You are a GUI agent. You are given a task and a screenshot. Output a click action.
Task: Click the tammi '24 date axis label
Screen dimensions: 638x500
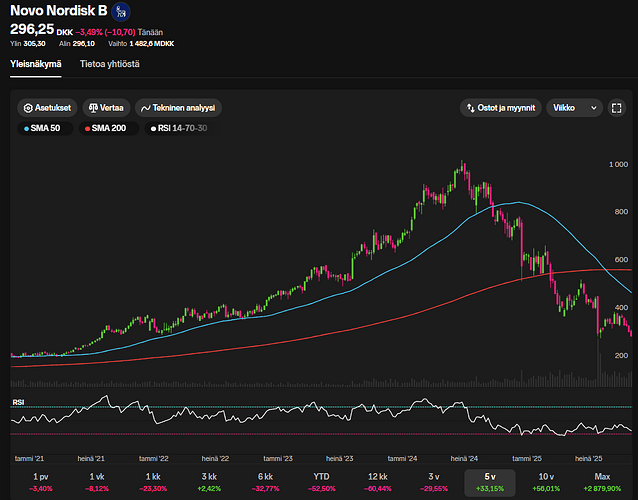point(402,459)
